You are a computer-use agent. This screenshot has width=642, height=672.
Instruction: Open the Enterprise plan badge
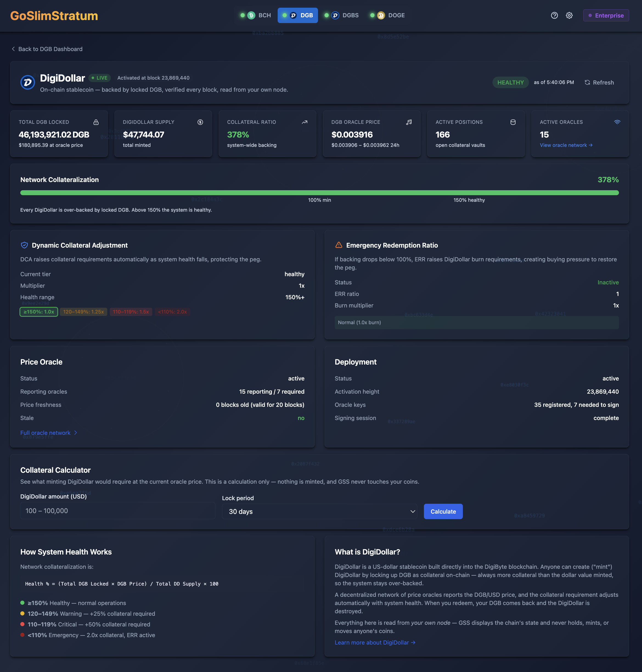coord(606,15)
